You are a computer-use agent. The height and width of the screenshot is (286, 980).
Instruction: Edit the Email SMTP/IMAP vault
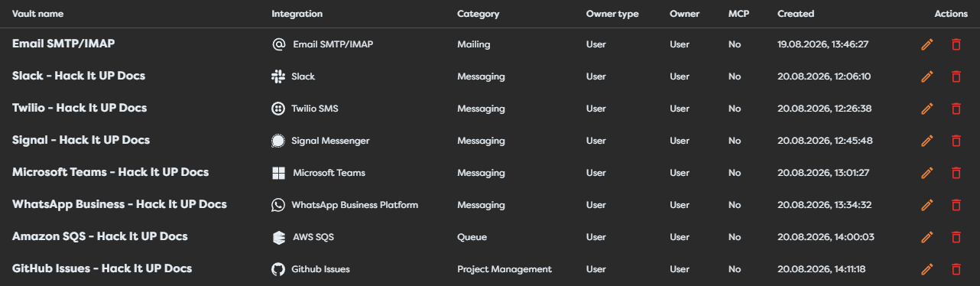click(x=927, y=44)
